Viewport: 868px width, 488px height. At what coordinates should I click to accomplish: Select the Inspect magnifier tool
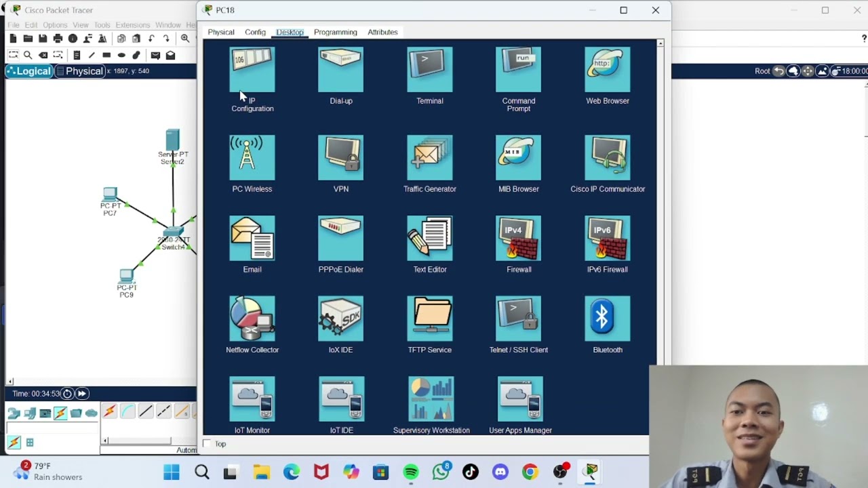pyautogui.click(x=28, y=55)
